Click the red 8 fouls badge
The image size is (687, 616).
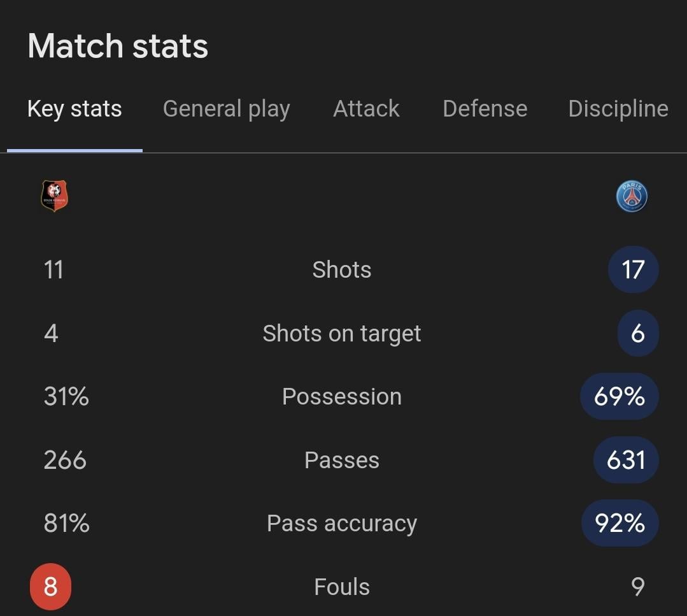coord(50,586)
